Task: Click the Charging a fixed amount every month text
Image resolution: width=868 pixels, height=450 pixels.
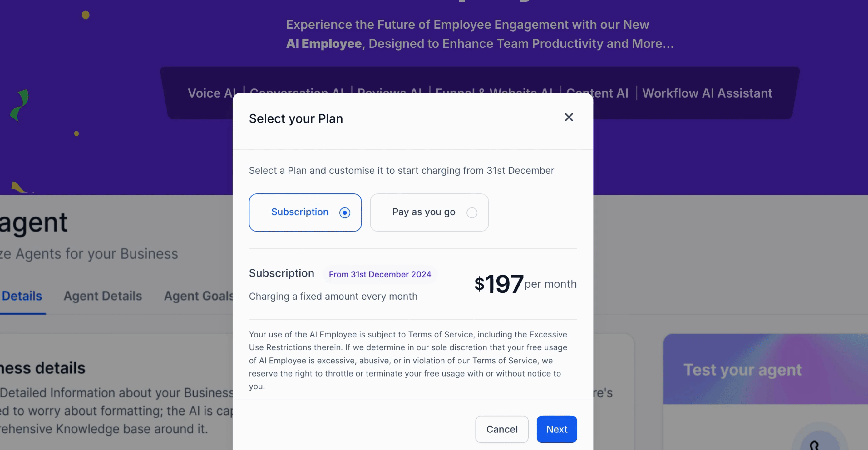Action: pyautogui.click(x=333, y=296)
